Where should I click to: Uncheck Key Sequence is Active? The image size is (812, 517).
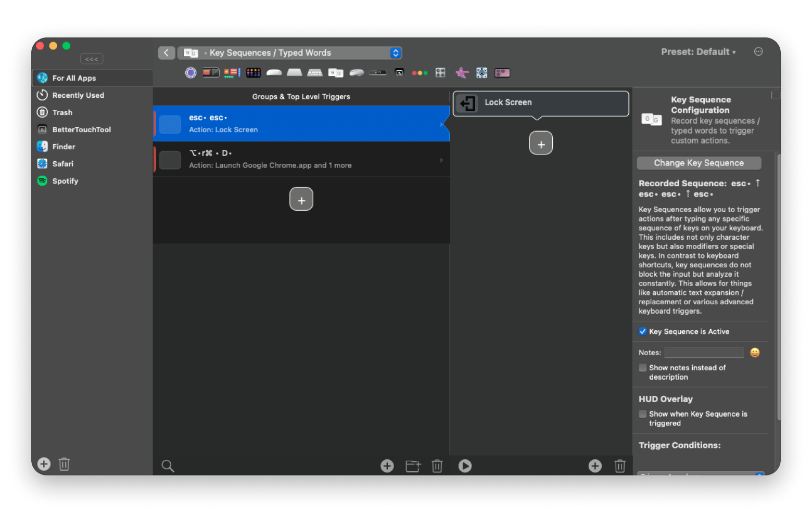643,332
